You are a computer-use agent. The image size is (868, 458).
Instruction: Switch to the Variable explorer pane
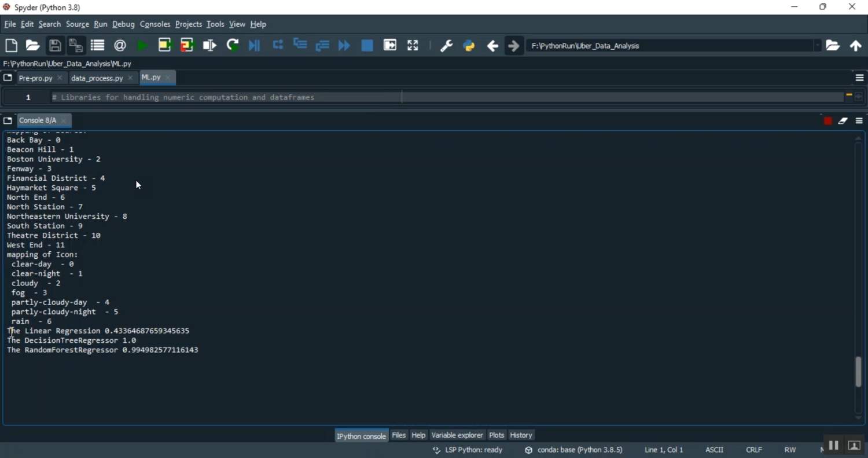point(457,435)
